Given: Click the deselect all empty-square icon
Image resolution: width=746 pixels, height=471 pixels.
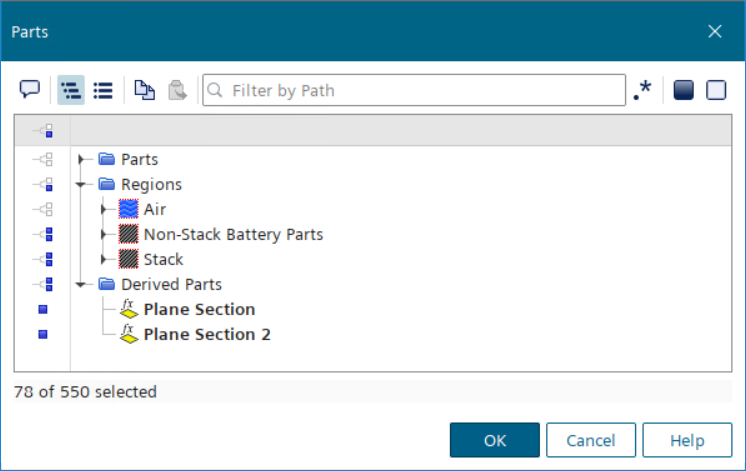Looking at the screenshot, I should [716, 90].
